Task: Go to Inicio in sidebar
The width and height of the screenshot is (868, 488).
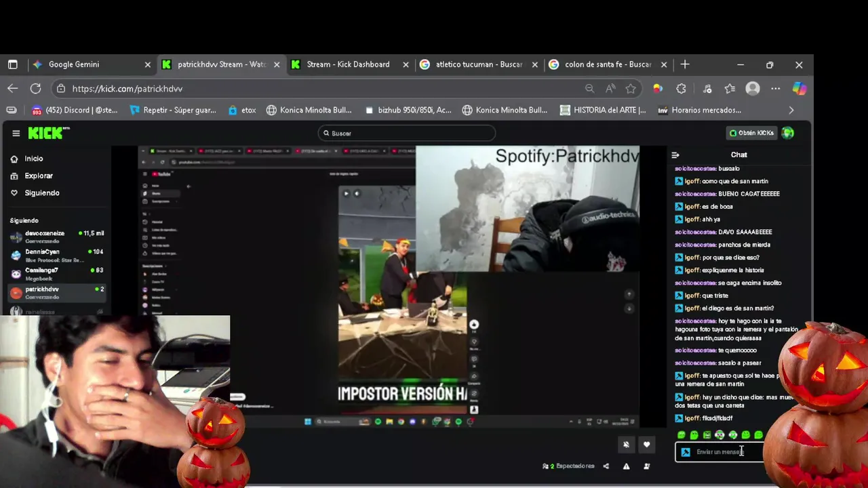Action: pos(33,159)
